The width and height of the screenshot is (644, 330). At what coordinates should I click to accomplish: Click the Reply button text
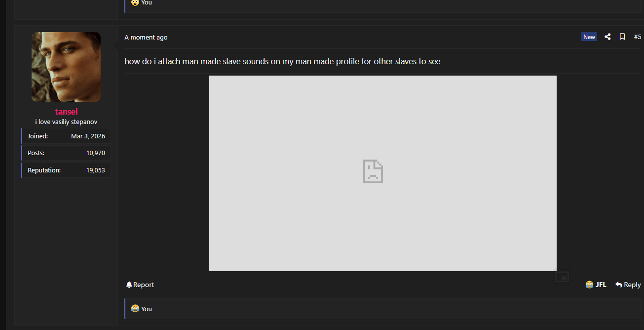click(x=632, y=285)
